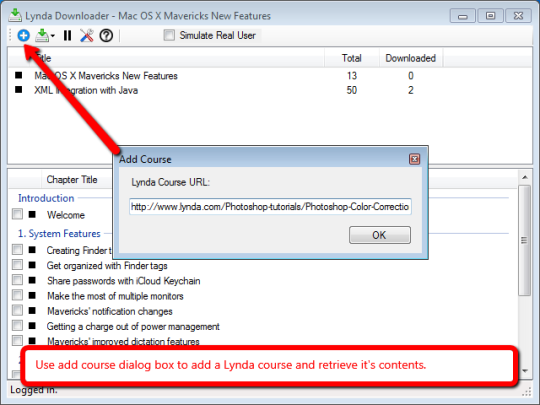This screenshot has width=540, height=405.
Task: Select Share passwords with iCloud Keychain title
Action: click(124, 281)
